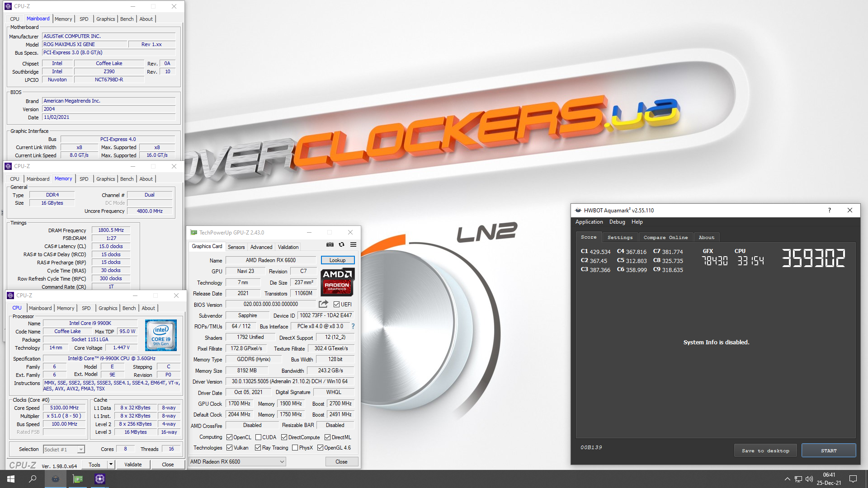Image resolution: width=868 pixels, height=488 pixels.
Task: Toggle the DirectML checkbox
Action: (x=328, y=437)
